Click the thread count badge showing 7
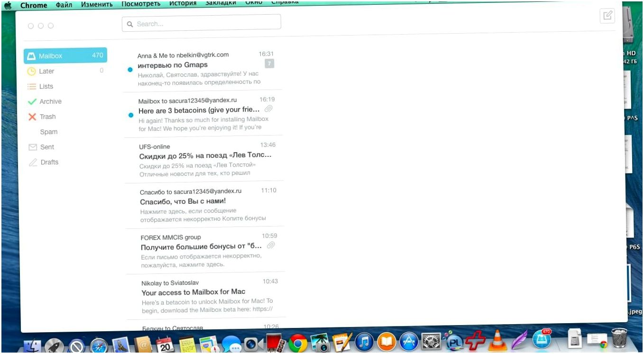Screen dimensions: 644x354 [x=269, y=64]
